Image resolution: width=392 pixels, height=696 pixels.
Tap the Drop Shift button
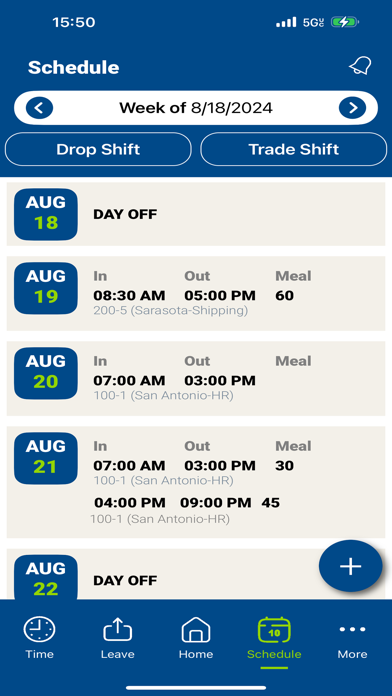98,149
